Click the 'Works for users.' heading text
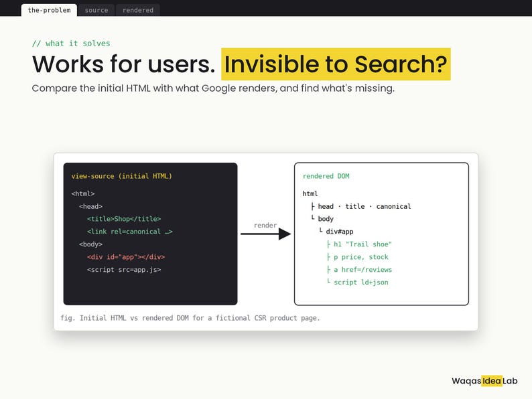Viewport: 532px width, 399px height. point(123,64)
